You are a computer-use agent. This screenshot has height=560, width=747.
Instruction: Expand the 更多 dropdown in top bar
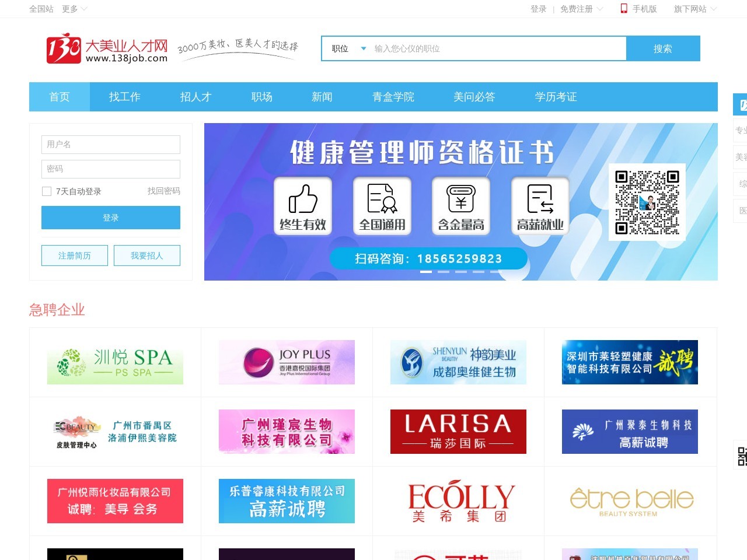coord(75,9)
